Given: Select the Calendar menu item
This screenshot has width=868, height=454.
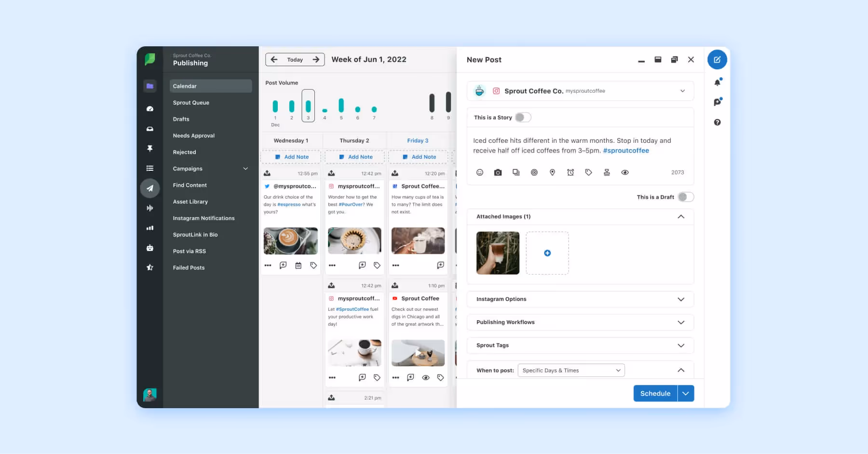Looking at the screenshot, I should pos(211,86).
